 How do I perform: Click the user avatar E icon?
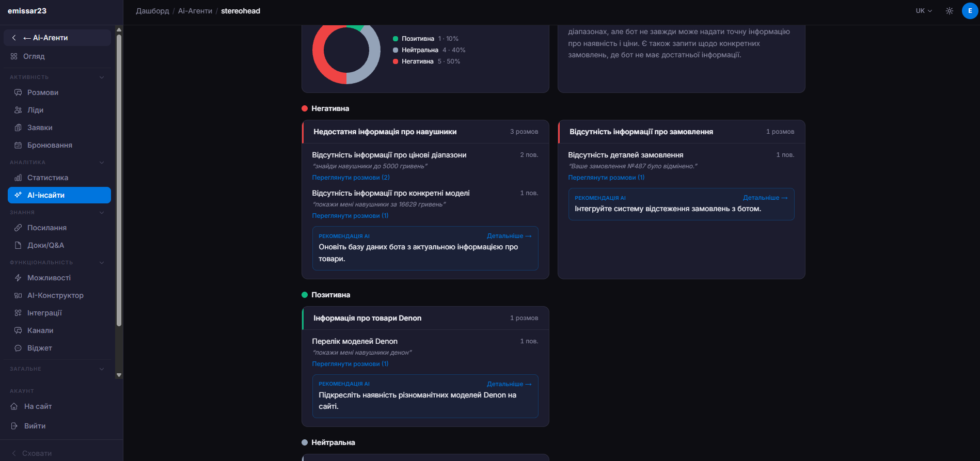point(970,11)
